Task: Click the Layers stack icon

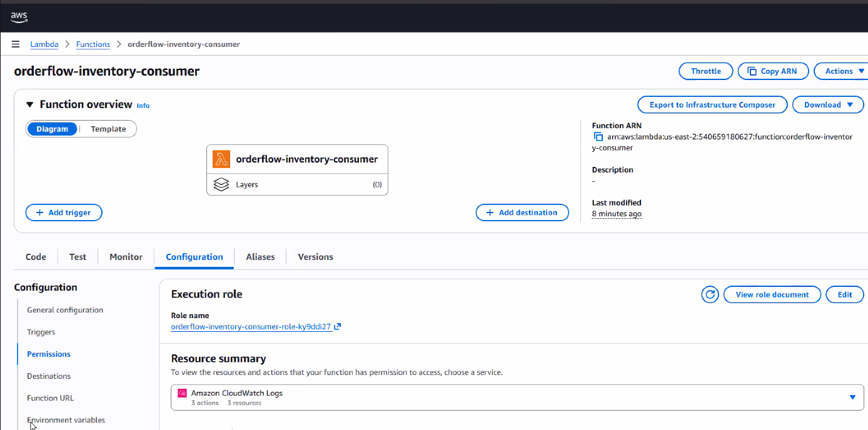Action: (x=221, y=184)
